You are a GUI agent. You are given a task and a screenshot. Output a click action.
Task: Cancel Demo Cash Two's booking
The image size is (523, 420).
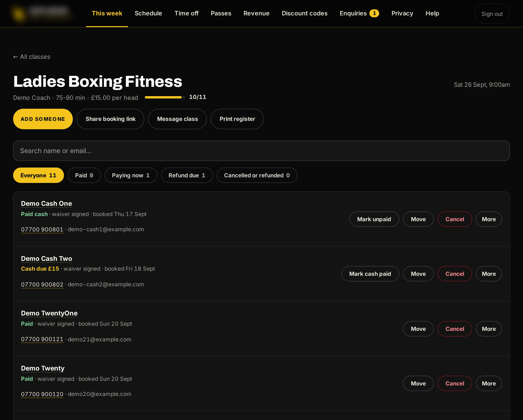pyautogui.click(x=455, y=274)
